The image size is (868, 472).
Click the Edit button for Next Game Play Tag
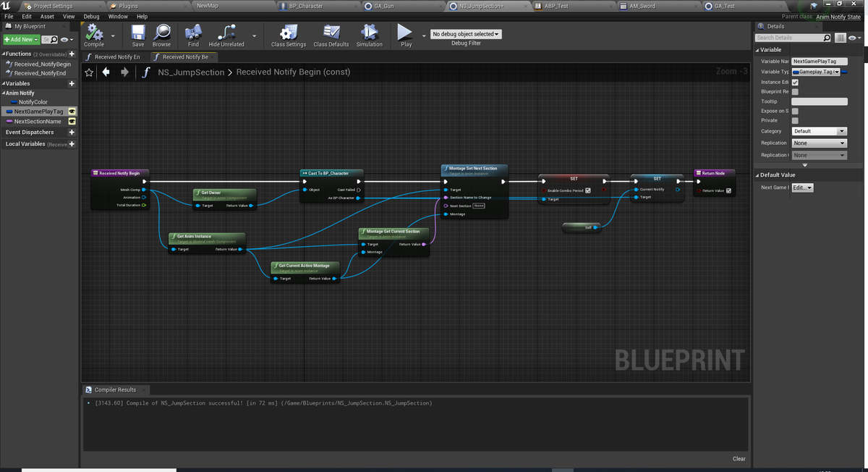coord(802,187)
